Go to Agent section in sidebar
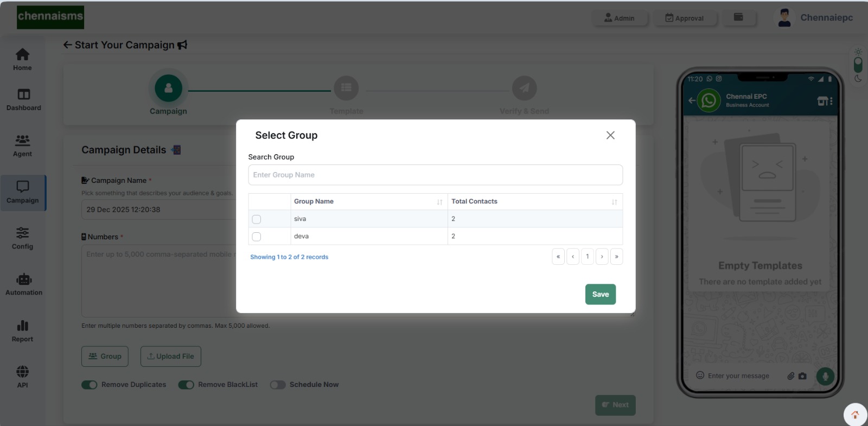The width and height of the screenshot is (868, 426). tap(22, 145)
